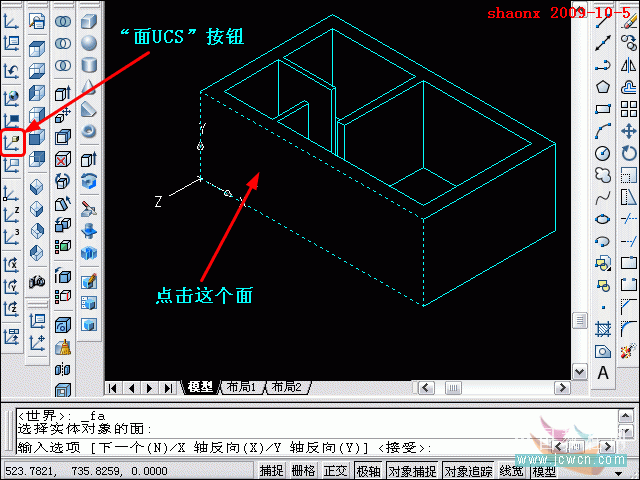The height and width of the screenshot is (480, 640).
Task: Toggle 栅格 grid display
Action: (x=303, y=471)
